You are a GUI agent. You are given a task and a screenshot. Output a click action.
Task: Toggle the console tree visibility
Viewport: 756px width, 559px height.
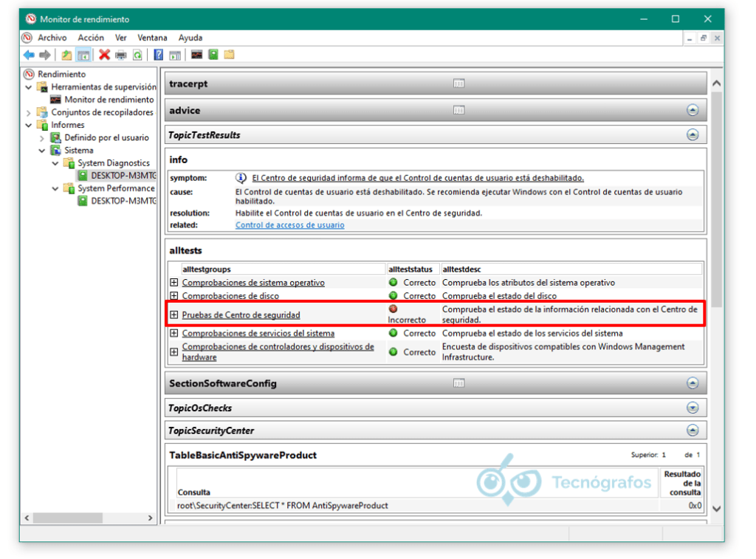[x=83, y=54]
